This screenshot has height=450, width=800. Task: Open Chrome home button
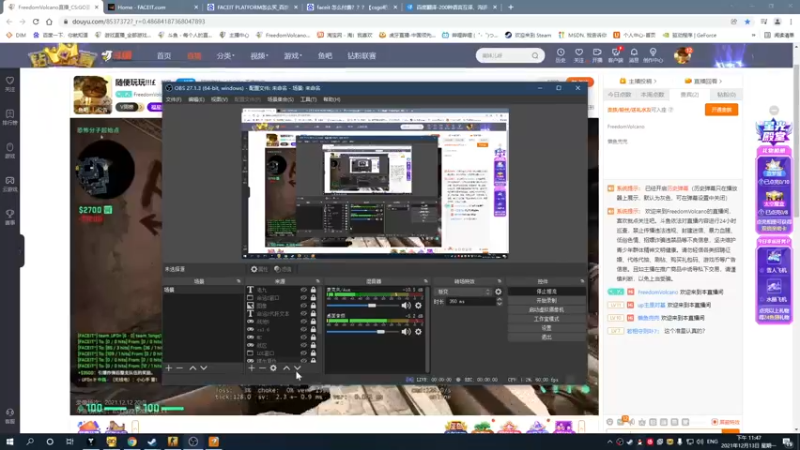tap(49, 21)
